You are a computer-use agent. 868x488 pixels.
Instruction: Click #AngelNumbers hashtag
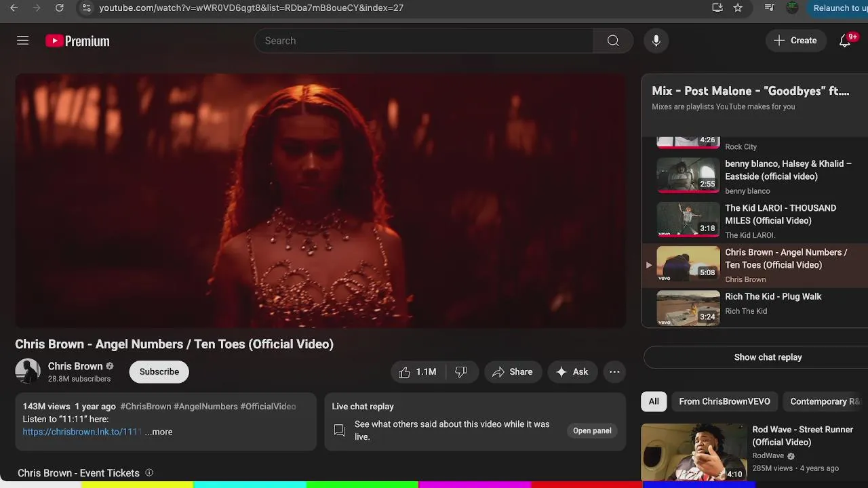pos(205,407)
